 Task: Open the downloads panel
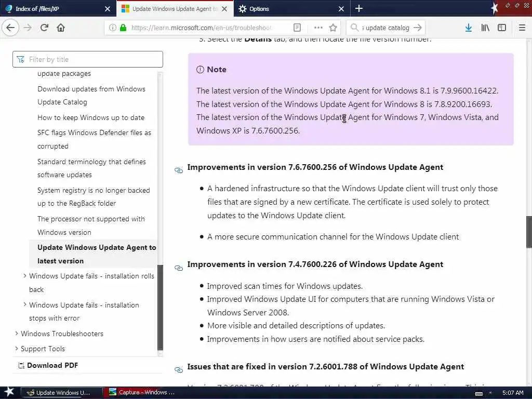[x=469, y=28]
